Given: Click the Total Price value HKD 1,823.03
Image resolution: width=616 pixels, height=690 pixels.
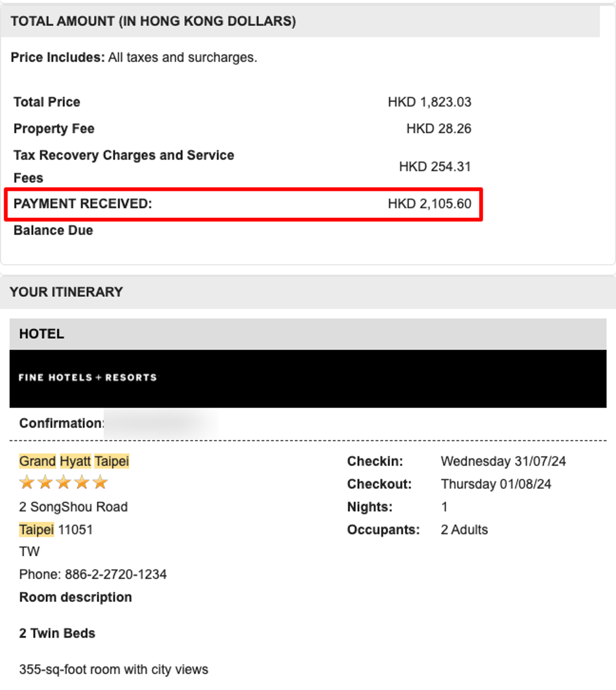Looking at the screenshot, I should [x=429, y=102].
